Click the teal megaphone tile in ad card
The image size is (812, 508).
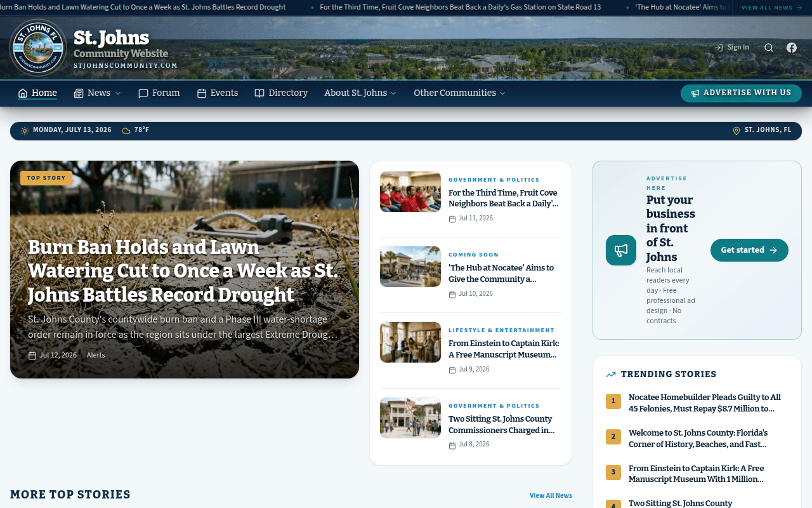pyautogui.click(x=621, y=250)
